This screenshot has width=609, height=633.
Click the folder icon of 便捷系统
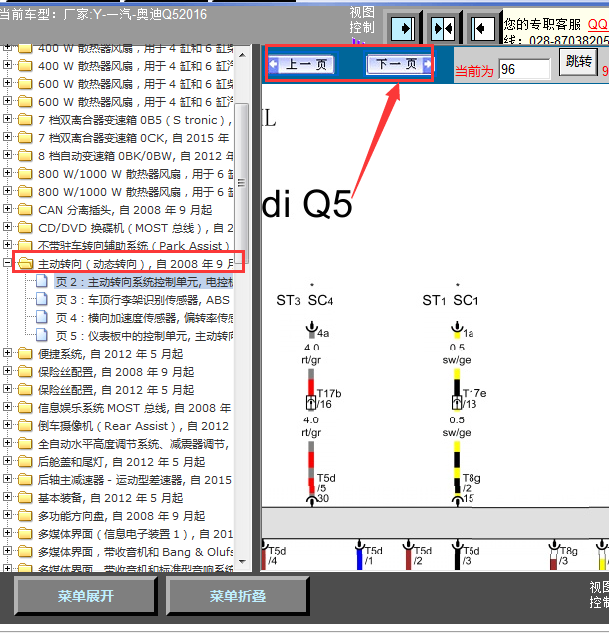click(x=25, y=353)
